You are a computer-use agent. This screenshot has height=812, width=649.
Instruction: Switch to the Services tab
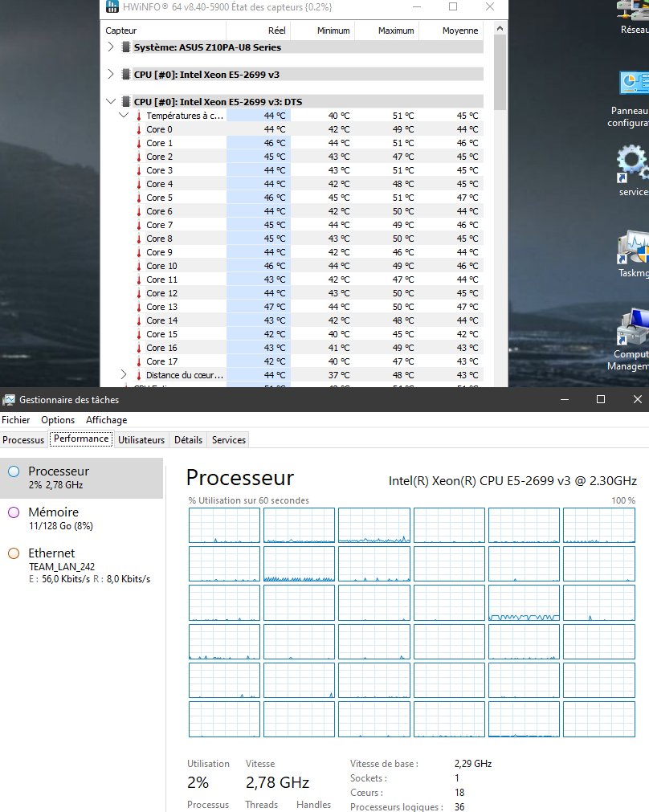pos(228,439)
